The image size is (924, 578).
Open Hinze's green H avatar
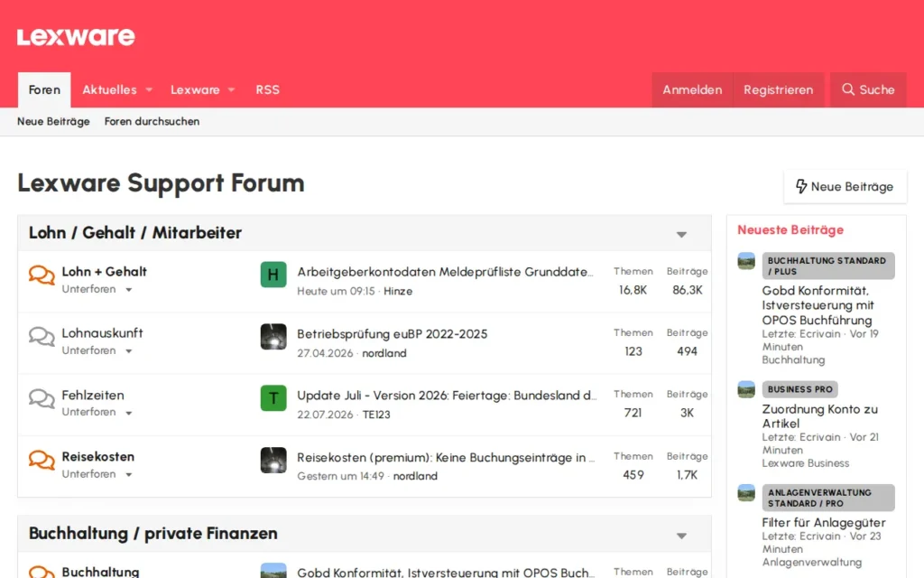tap(273, 275)
